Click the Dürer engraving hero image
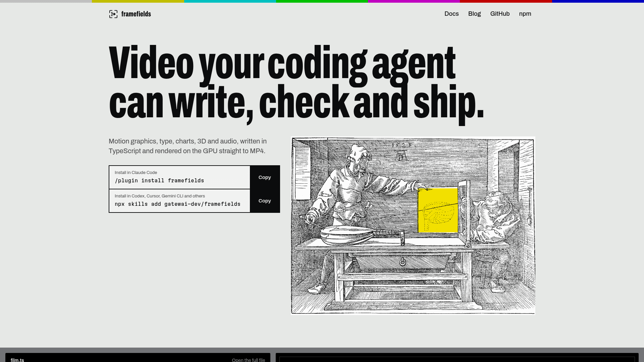Viewport: 644px width, 362px height. [x=413, y=226]
